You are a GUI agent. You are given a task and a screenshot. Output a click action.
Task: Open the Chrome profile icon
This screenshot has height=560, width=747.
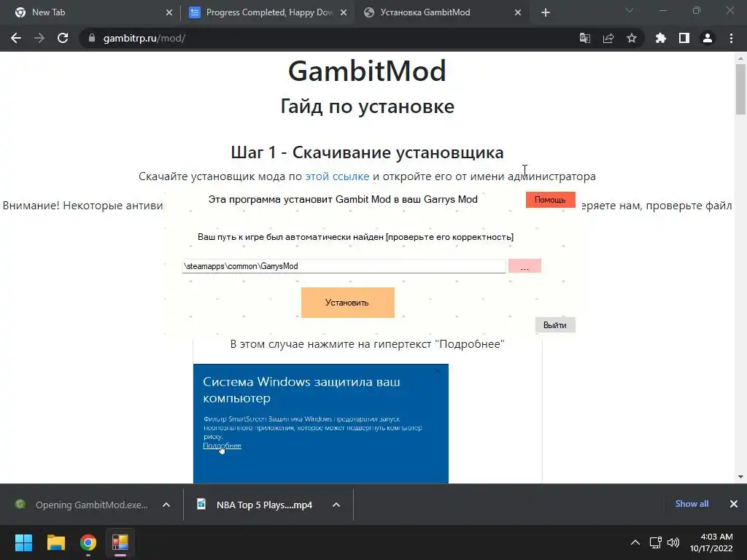tap(708, 38)
